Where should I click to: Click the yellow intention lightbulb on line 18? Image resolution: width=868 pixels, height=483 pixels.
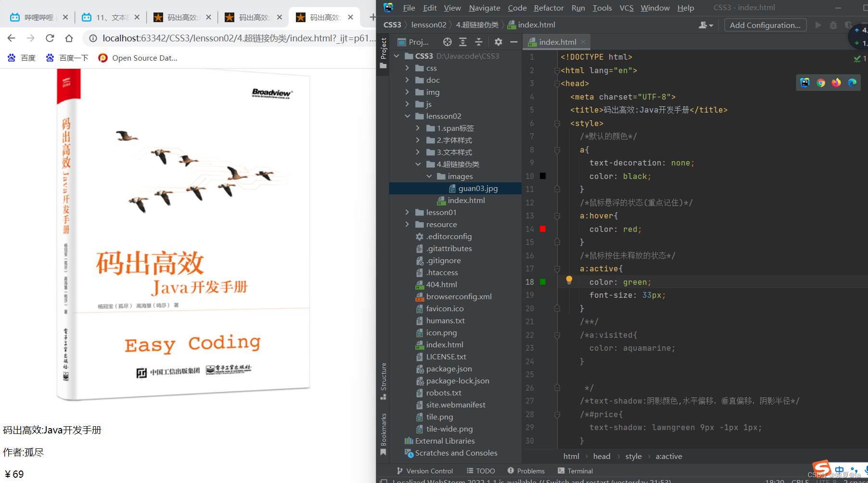569,280
